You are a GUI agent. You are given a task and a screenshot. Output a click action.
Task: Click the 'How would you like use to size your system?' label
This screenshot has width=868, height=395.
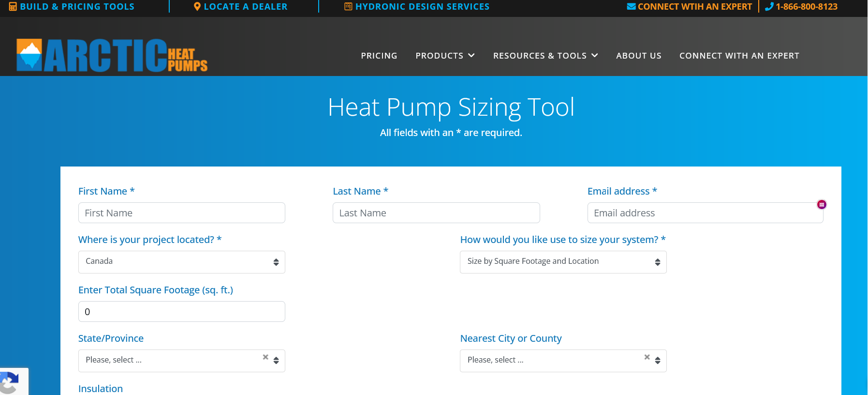point(563,240)
